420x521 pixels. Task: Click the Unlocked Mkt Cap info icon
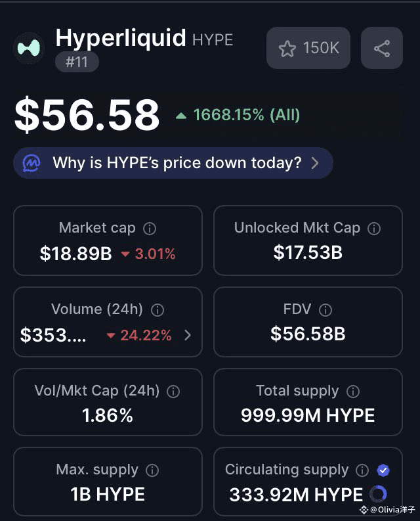tap(374, 229)
